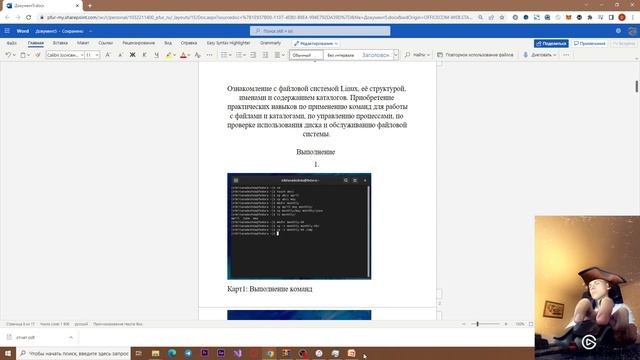This screenshot has width=640, height=360.
Task: Switch to Вид tab
Action: 168,43
